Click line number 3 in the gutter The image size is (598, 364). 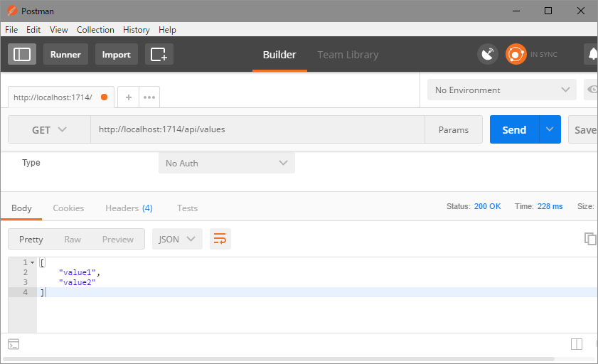tap(25, 282)
